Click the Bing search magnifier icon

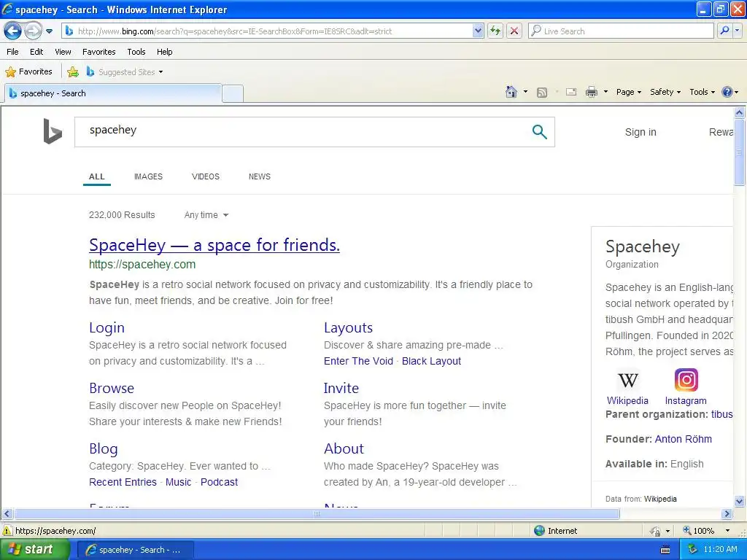539,132
